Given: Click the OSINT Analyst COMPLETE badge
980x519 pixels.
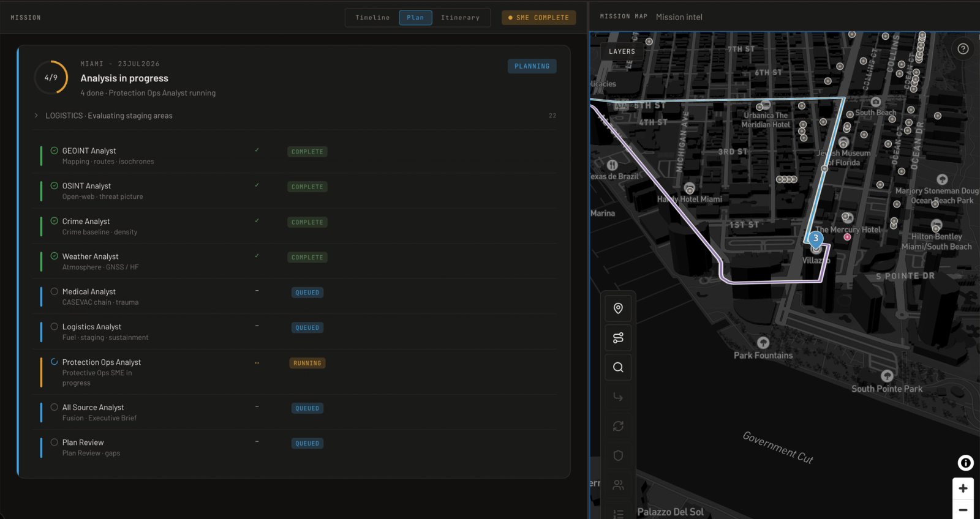Looking at the screenshot, I should click(x=307, y=187).
